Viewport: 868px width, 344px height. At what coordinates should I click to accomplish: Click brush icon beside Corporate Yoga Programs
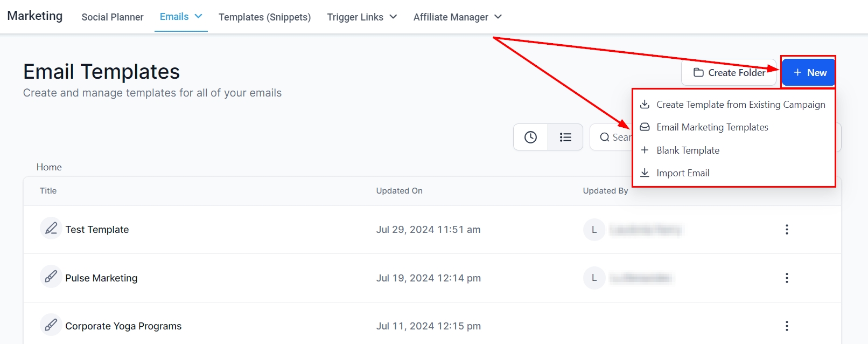[51, 325]
